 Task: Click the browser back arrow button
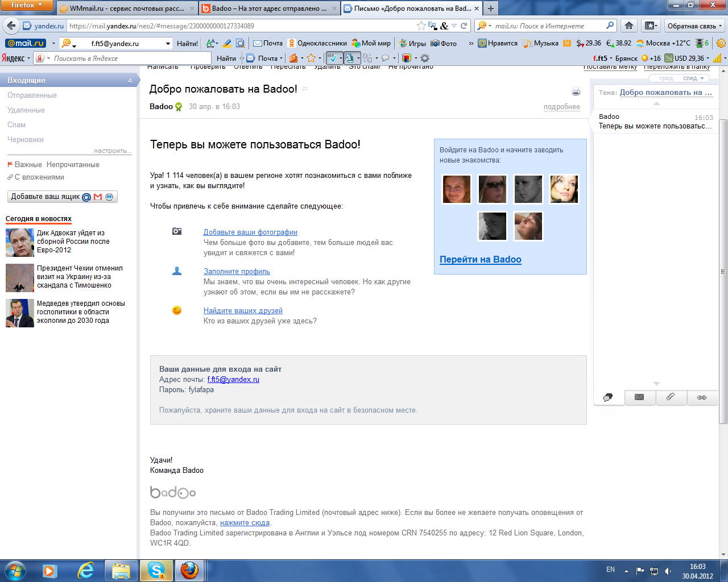[x=11, y=26]
